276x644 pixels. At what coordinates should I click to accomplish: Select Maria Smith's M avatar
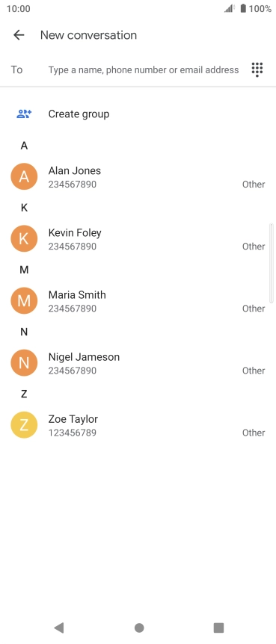[24, 300]
